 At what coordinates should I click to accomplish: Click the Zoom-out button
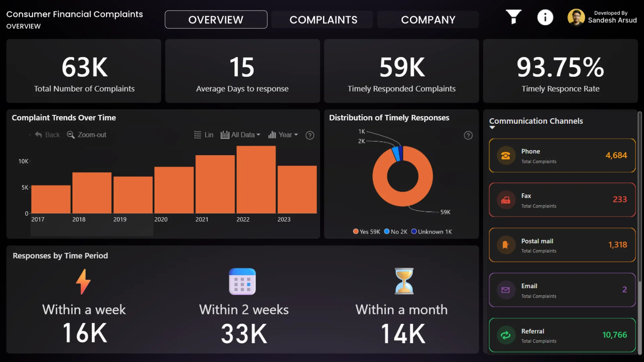point(87,135)
